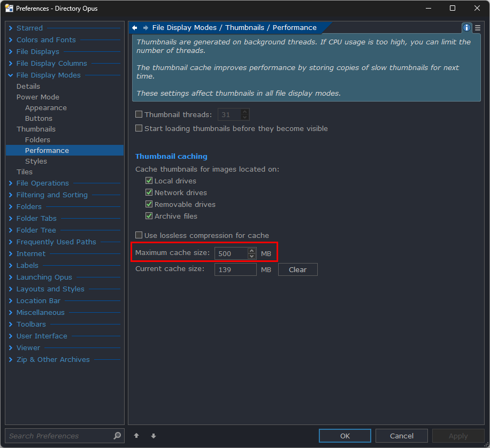Select the Performance page in tree
This screenshot has width=490, height=448.
65,150
